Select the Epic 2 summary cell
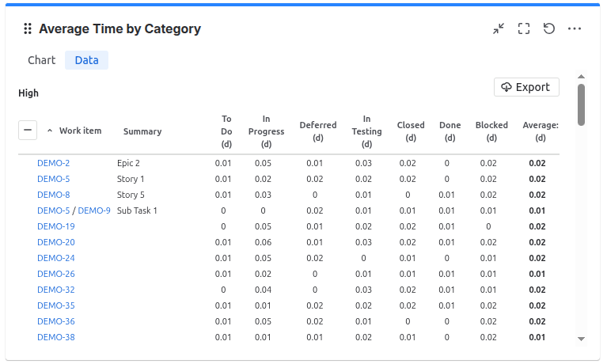607x364 pixels. click(128, 163)
